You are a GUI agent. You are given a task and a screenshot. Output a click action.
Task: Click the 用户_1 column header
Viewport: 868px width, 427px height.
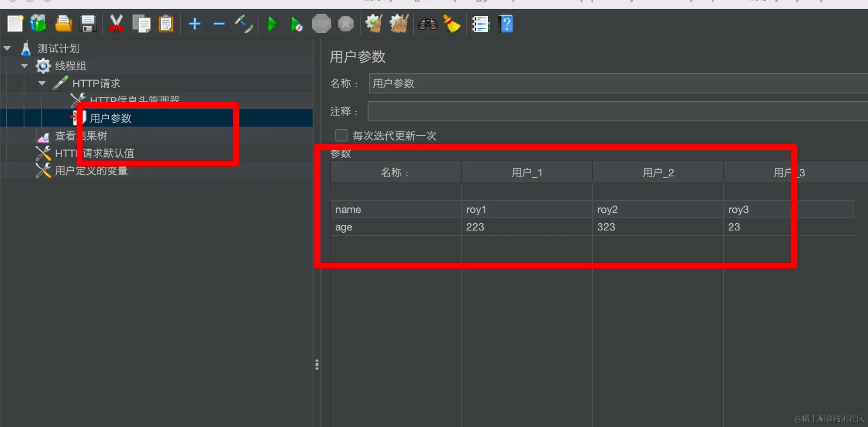527,172
